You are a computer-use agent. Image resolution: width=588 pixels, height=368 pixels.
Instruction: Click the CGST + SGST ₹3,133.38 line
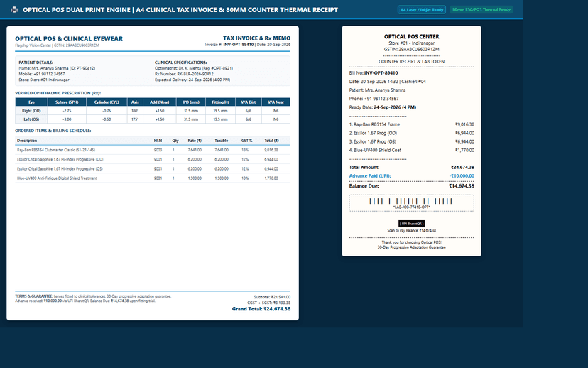click(269, 303)
